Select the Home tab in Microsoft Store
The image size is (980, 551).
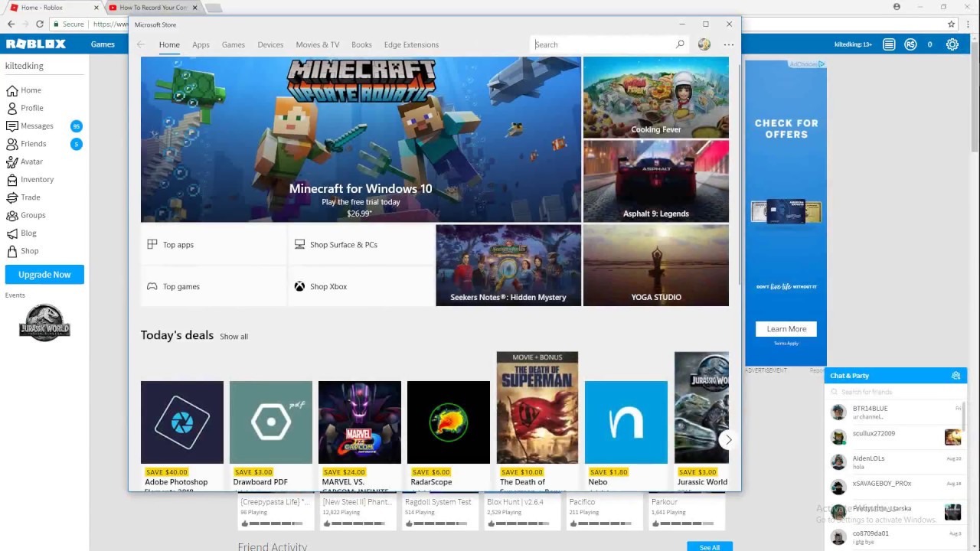coord(169,44)
